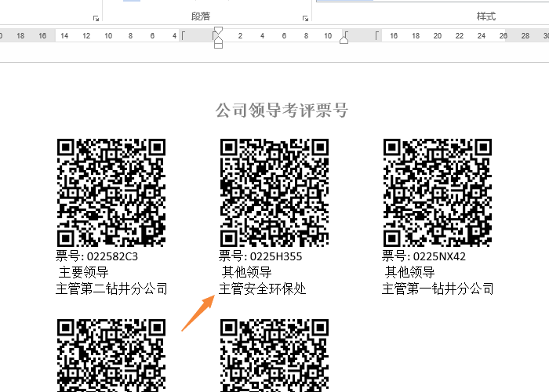This screenshot has height=392, width=549.
Task: Click the QR code above 票号: 0225NX42
Action: pos(438,193)
